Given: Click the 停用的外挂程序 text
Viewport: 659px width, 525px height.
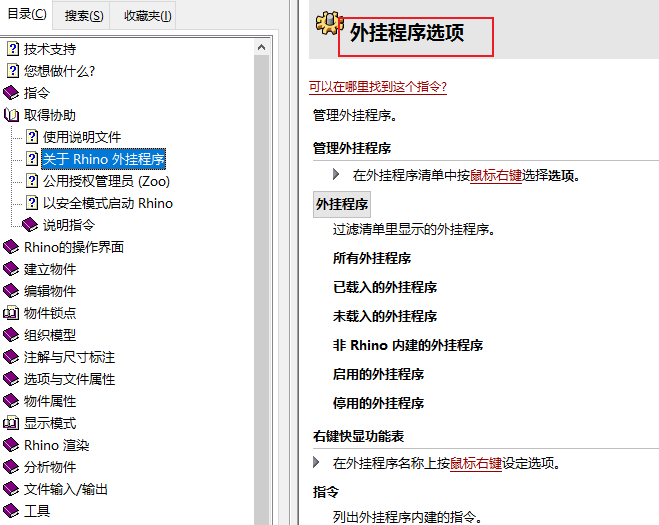Looking at the screenshot, I should coord(379,403).
